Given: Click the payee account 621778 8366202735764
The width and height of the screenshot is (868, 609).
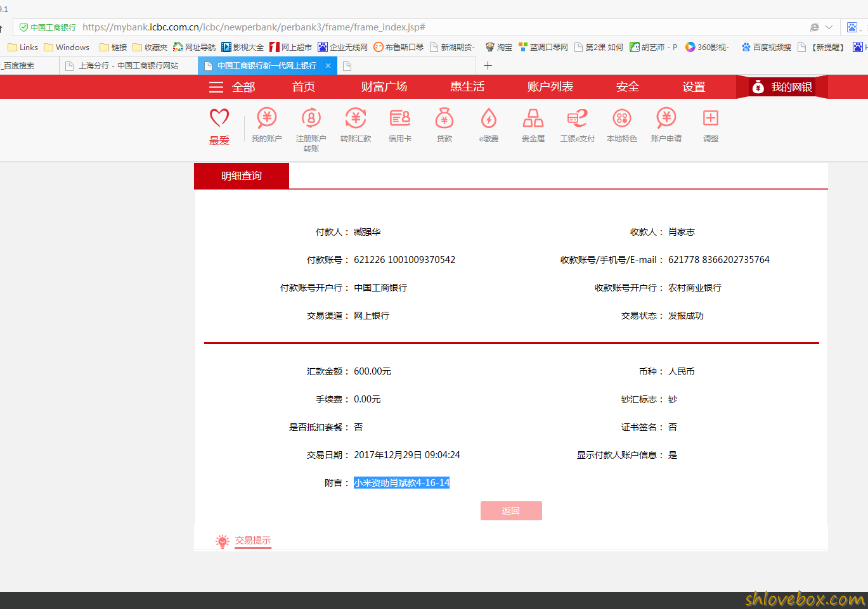Looking at the screenshot, I should [719, 260].
